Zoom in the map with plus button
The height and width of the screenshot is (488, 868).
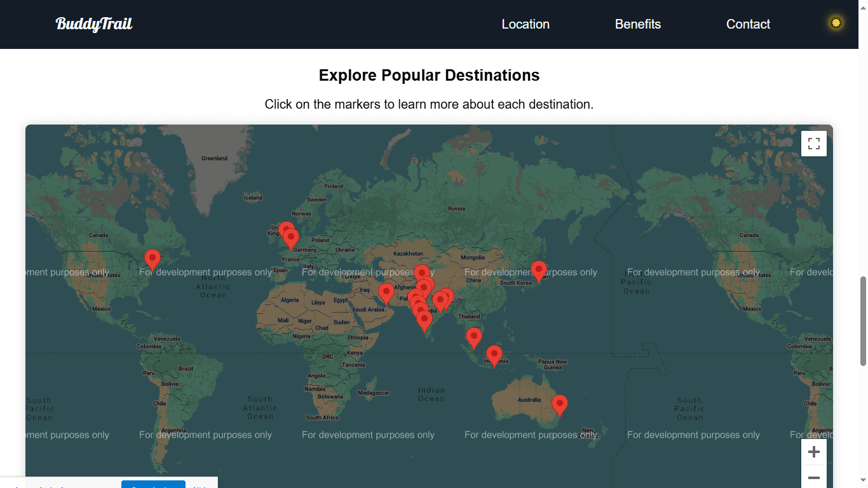click(814, 452)
